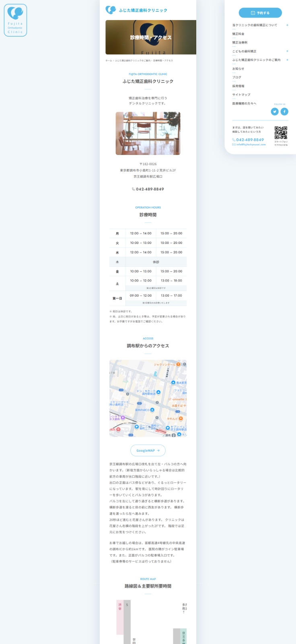The width and height of the screenshot is (296, 644).
Task: Click the ドン・キホーテ shop pin on map
Action: point(158,392)
